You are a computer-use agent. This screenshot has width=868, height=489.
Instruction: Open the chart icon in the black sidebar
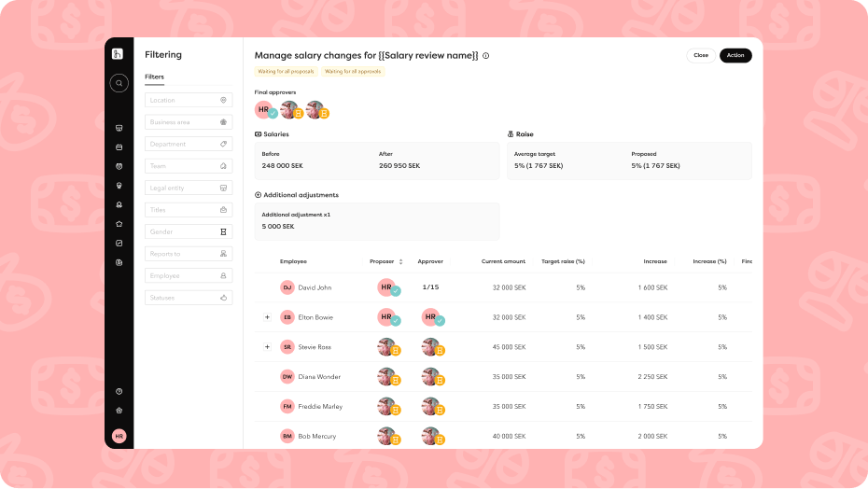coord(119,244)
